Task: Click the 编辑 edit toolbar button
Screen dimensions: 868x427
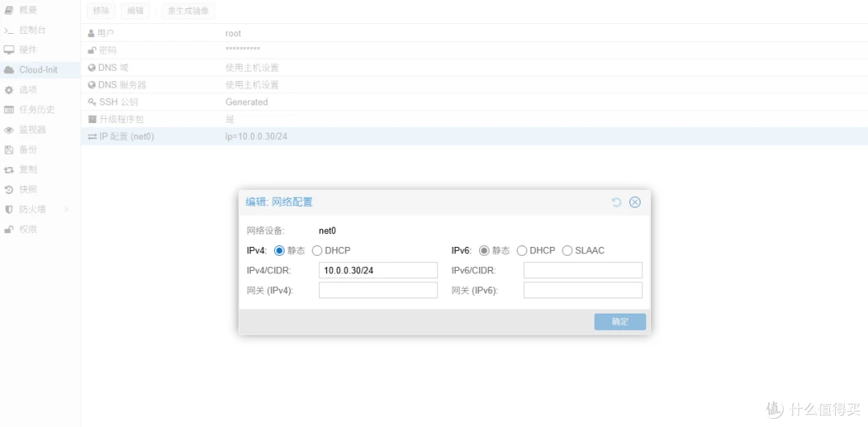Action: click(135, 10)
